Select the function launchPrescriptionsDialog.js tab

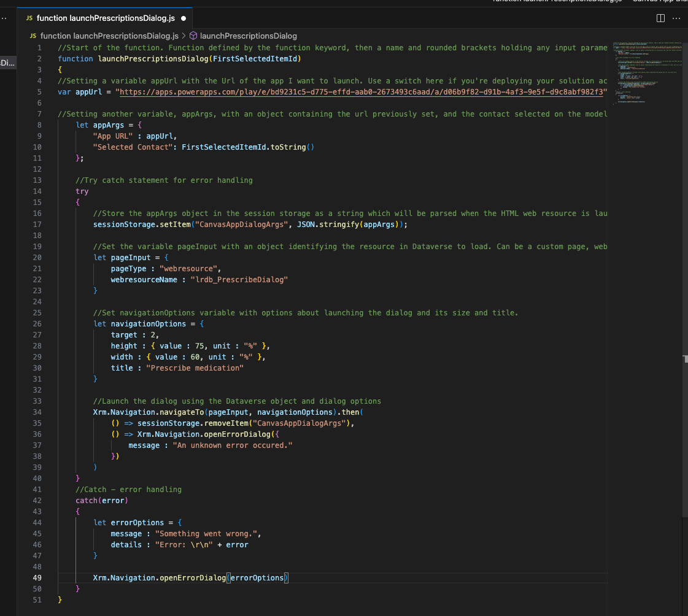(x=106, y=18)
